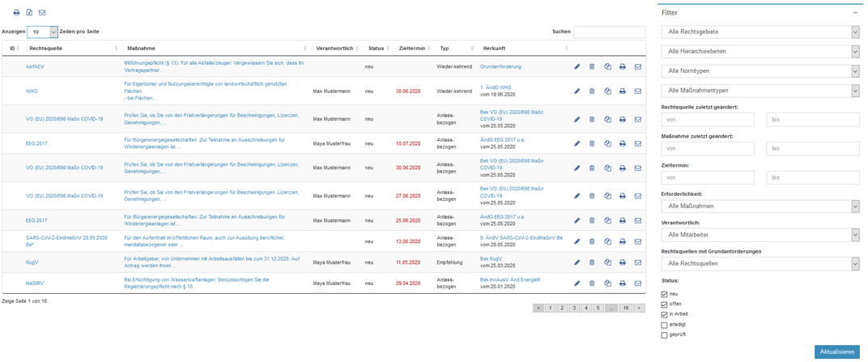Screen dimensions: 868x362
Task: Print the WHG row
Action: tap(622, 91)
